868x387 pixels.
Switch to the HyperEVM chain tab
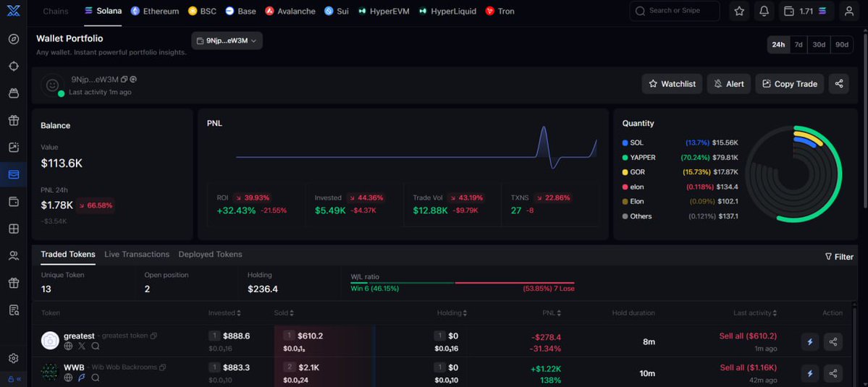tap(383, 11)
